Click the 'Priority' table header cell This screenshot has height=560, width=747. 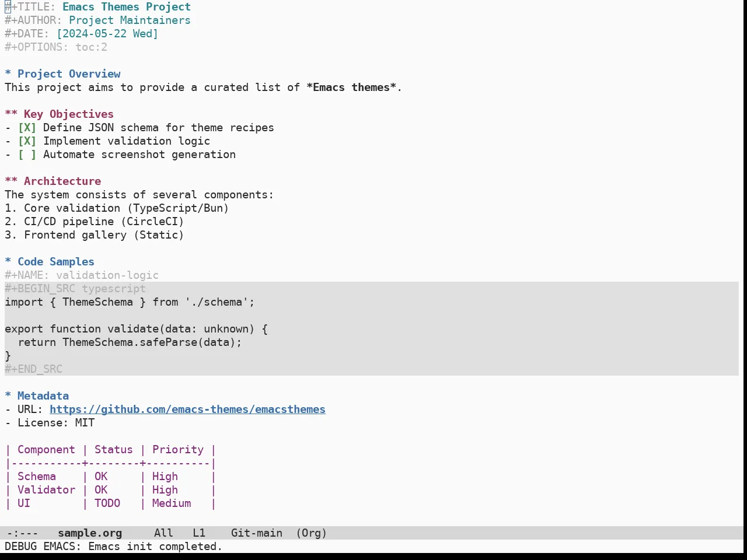(178, 450)
